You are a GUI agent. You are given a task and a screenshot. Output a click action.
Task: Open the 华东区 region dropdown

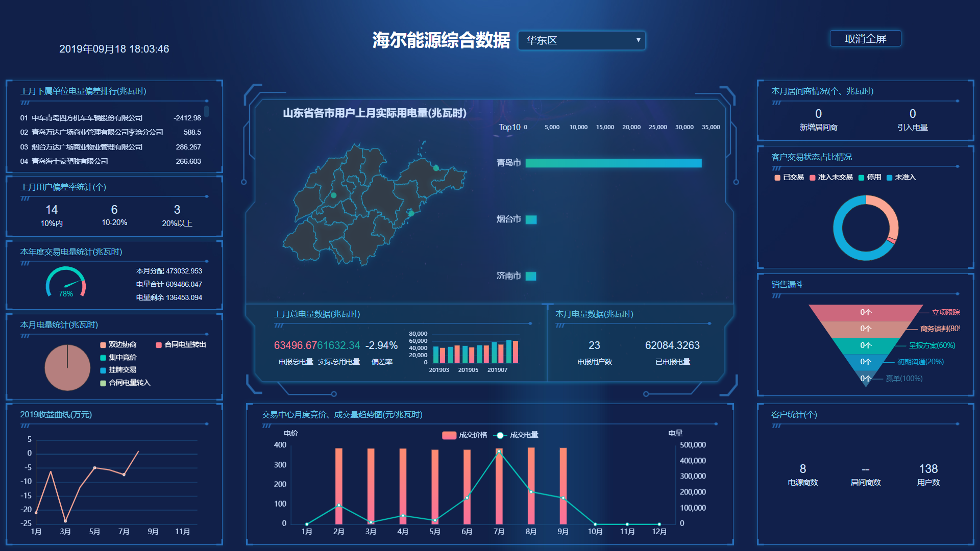[581, 40]
